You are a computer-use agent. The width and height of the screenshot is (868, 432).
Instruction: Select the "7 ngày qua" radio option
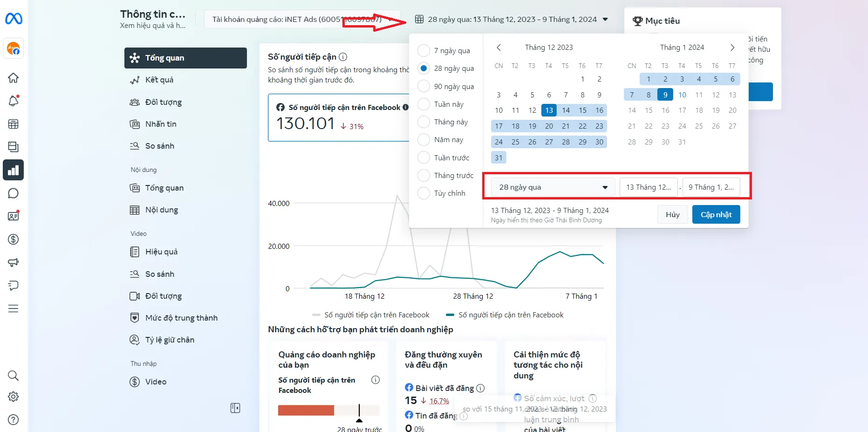click(424, 51)
